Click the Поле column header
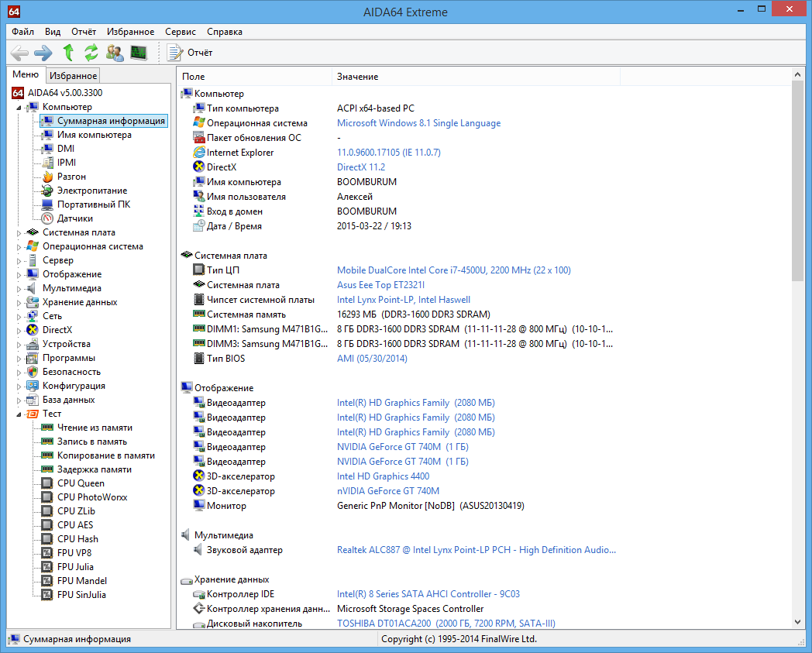 coord(254,77)
